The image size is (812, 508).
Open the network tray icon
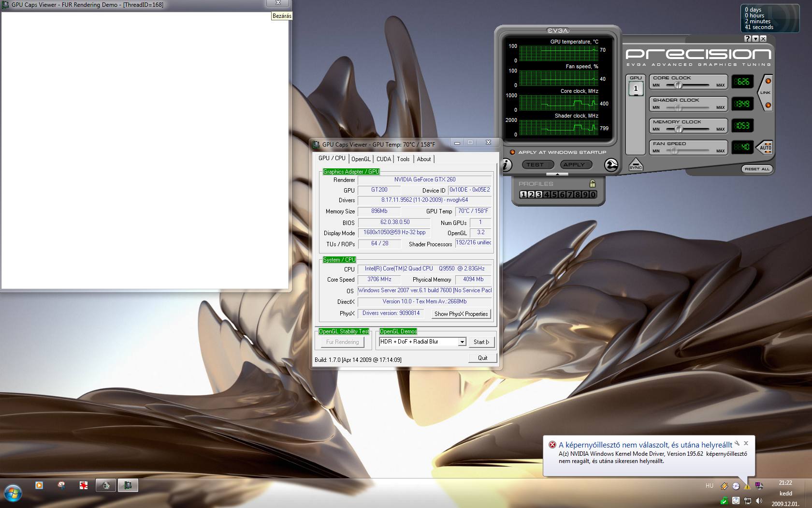747,501
